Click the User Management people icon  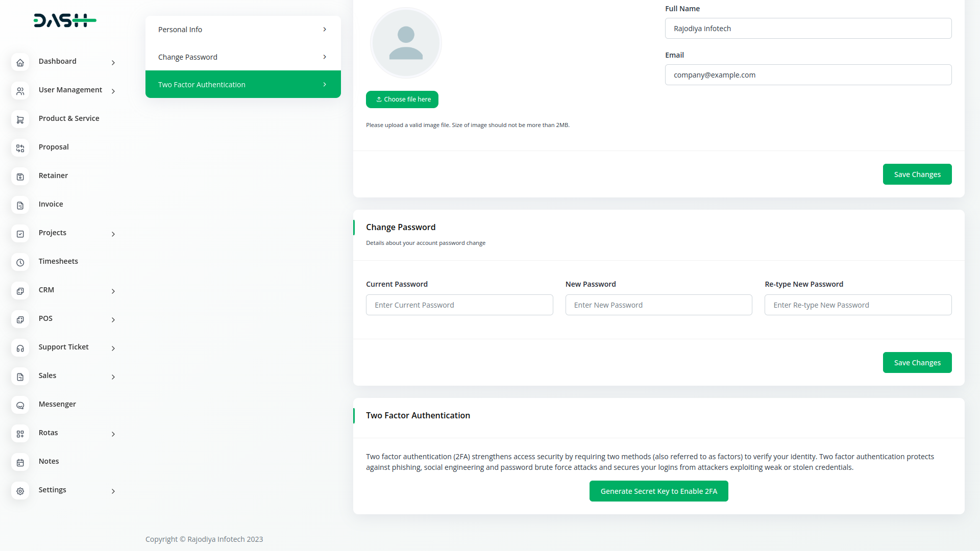click(x=20, y=91)
